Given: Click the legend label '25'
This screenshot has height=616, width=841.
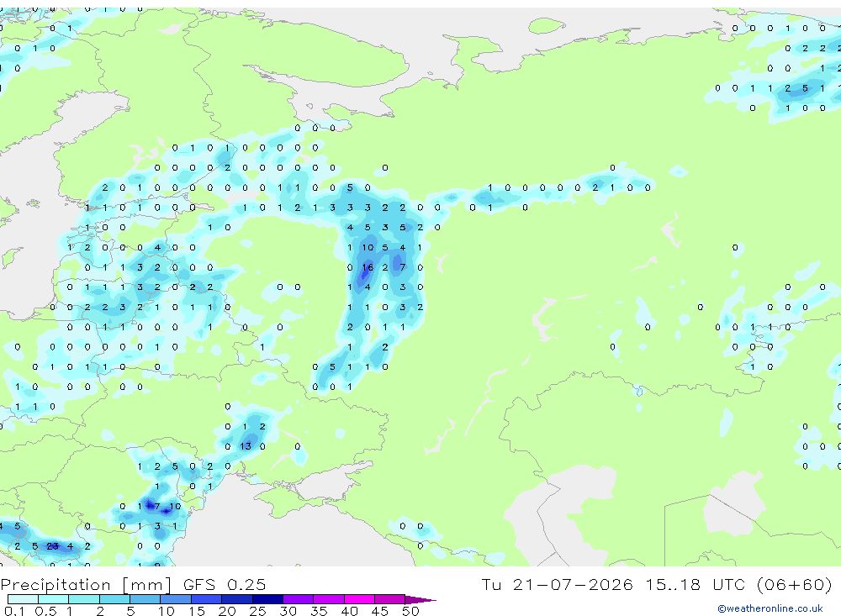Looking at the screenshot, I should (257, 611).
